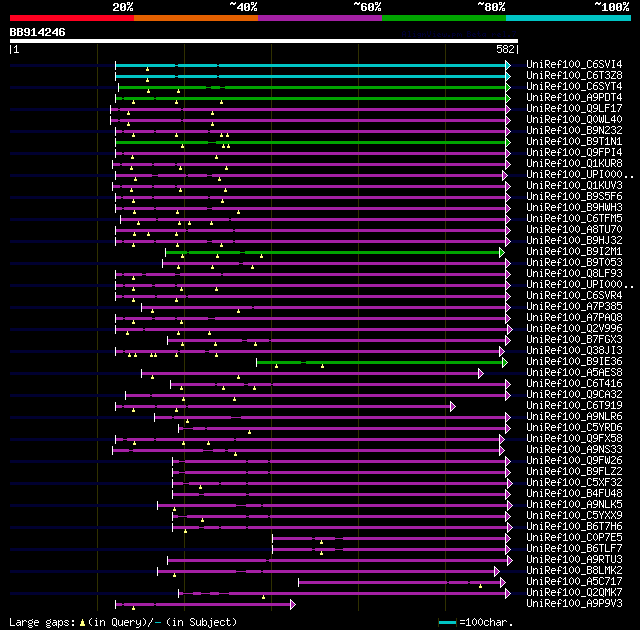This screenshot has width=640, height=630.
Task: Click the cyan ~100% legend color segment
Action: coord(569,18)
